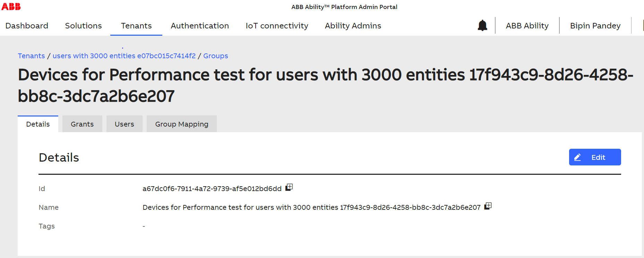Viewport: 644px width, 258px height.
Task: Click the ABB logo
Action: [11, 7]
